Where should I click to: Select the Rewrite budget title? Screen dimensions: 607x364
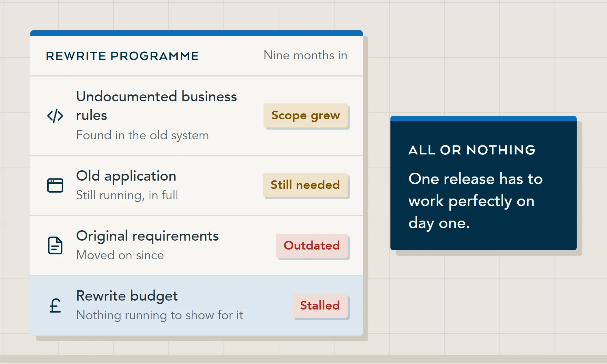[x=127, y=296]
